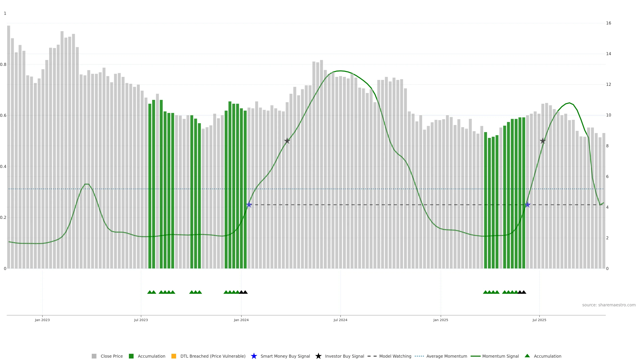Click the black star Investor Buy legend icon
644x362 pixels.
tap(318, 356)
